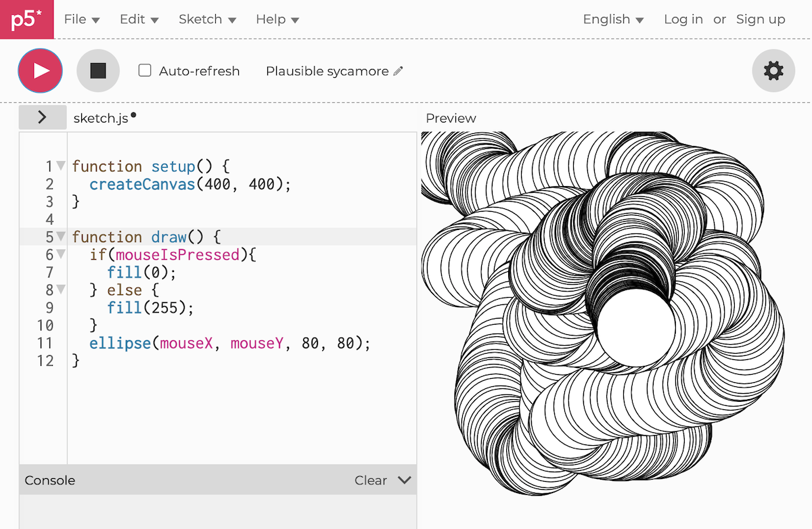Open the File menu
812x529 pixels.
tap(81, 20)
